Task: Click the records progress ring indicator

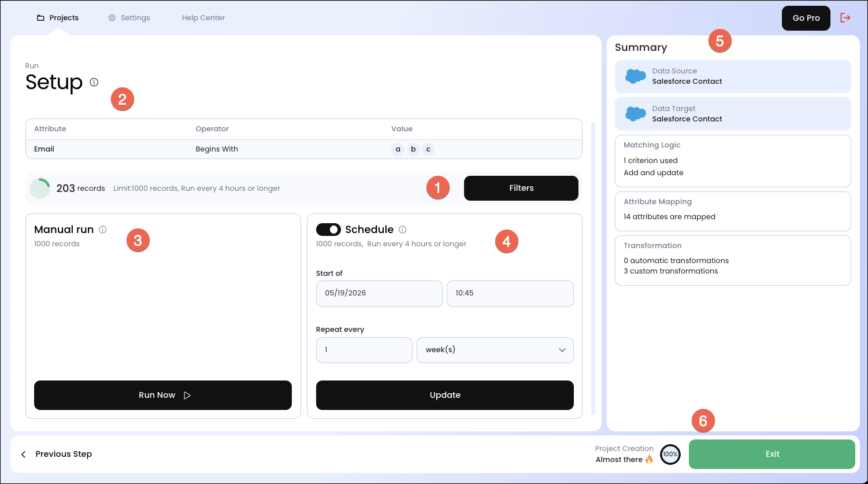Action: coord(40,188)
